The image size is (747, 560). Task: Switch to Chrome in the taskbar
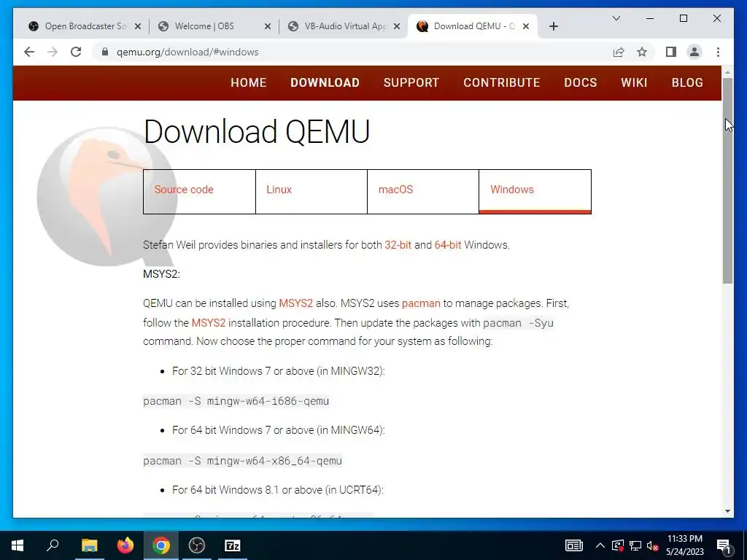[x=161, y=545]
